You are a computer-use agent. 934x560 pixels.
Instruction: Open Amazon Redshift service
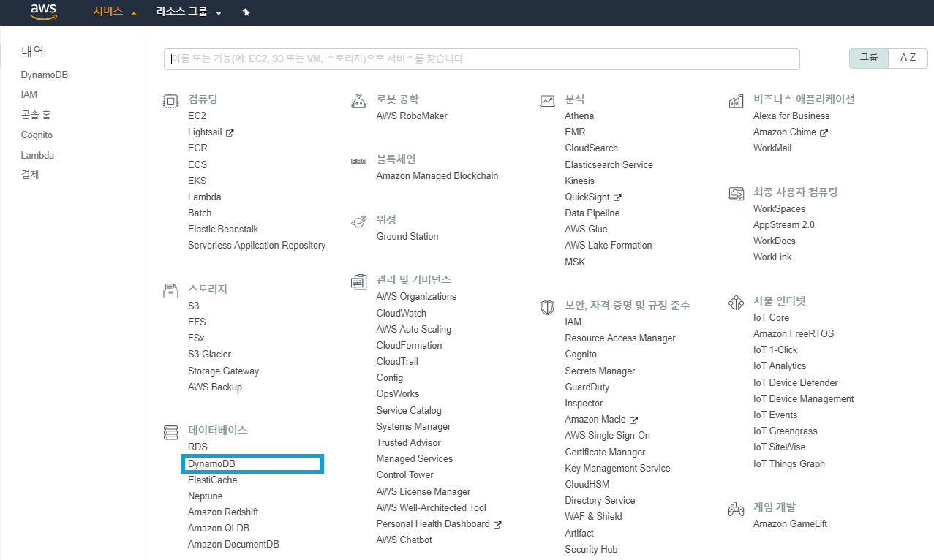coord(223,512)
